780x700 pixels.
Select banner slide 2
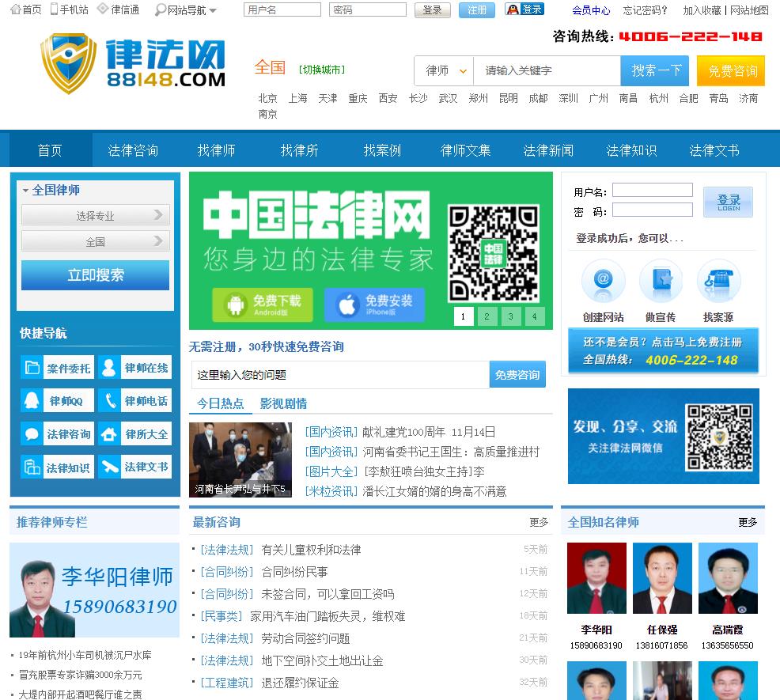[x=487, y=316]
